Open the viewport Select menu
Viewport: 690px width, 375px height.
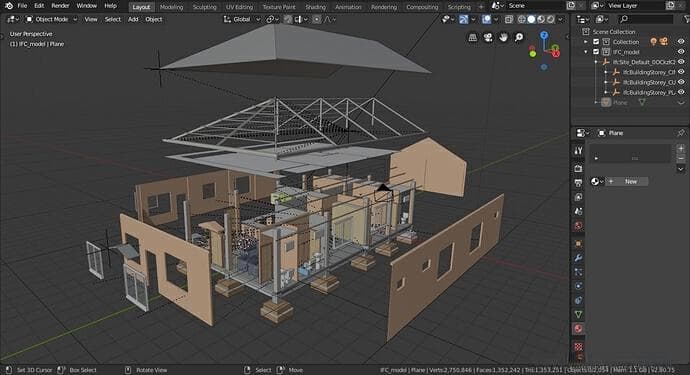[x=113, y=19]
